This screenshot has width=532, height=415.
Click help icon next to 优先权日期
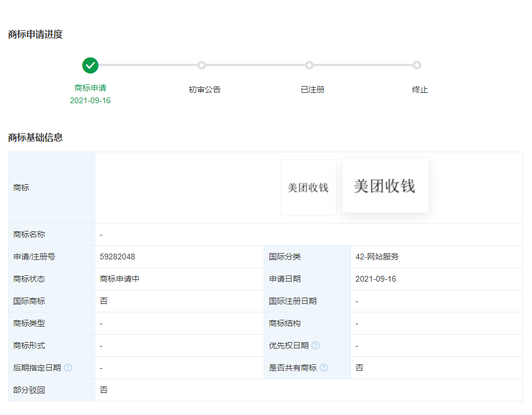point(316,345)
